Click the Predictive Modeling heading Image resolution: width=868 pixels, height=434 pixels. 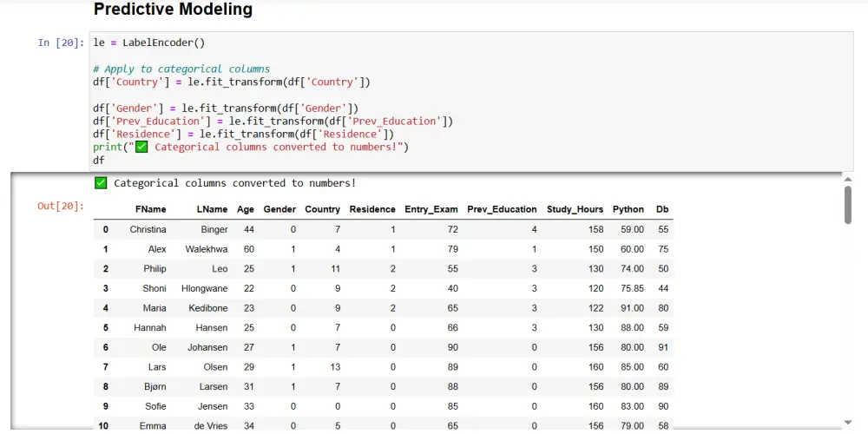pyautogui.click(x=173, y=10)
